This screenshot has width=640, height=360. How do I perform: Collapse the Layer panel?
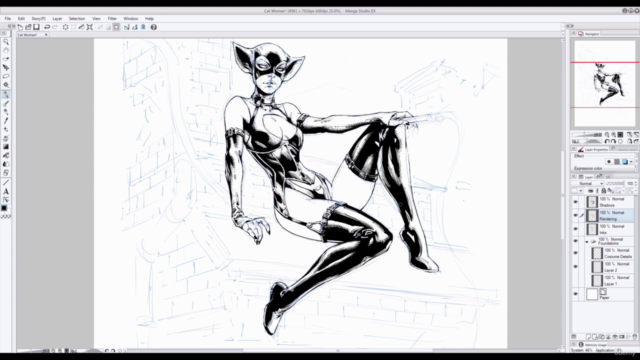(574, 177)
